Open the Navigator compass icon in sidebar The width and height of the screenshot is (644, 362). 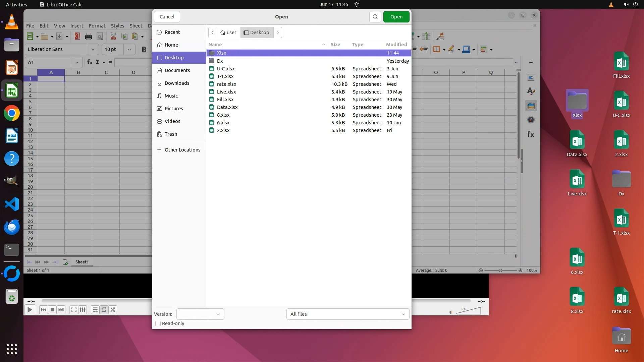pyautogui.click(x=531, y=120)
